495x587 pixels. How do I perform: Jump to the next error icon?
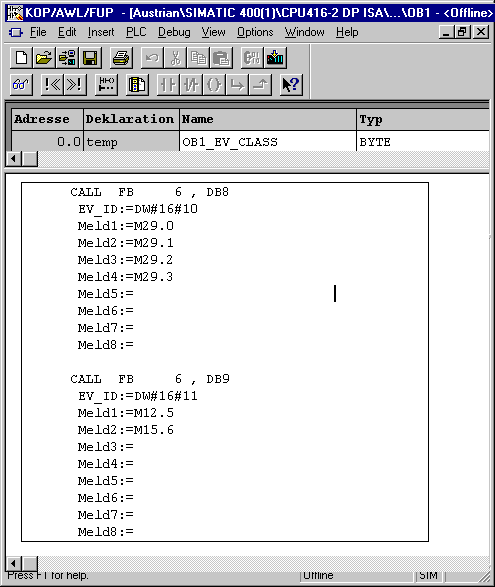[75, 85]
